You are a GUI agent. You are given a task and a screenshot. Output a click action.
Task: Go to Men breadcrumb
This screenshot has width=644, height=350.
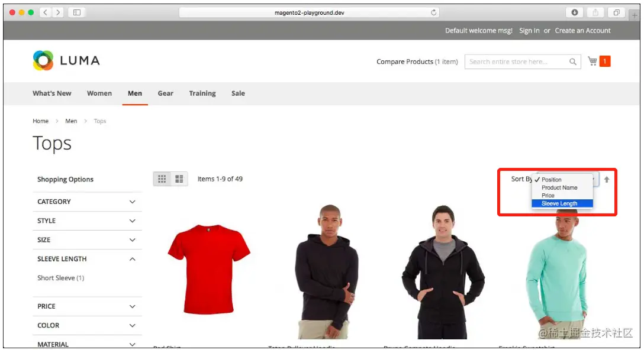[71, 121]
